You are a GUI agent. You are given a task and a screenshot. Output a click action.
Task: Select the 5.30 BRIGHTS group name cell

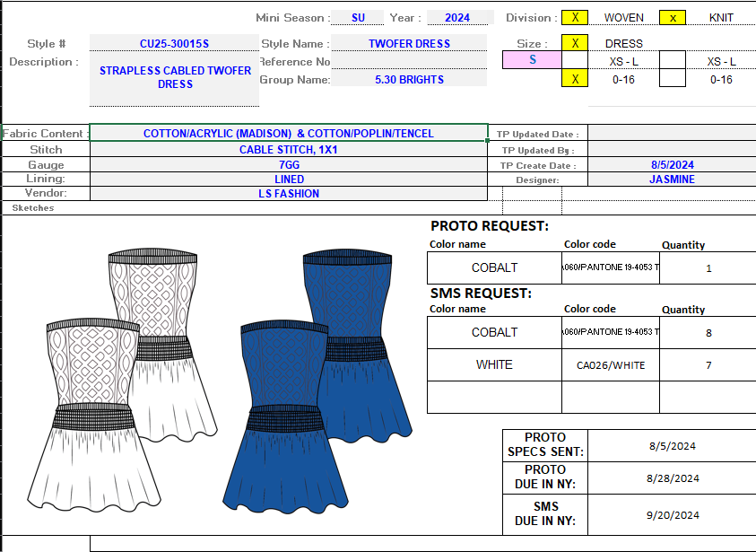coord(408,79)
